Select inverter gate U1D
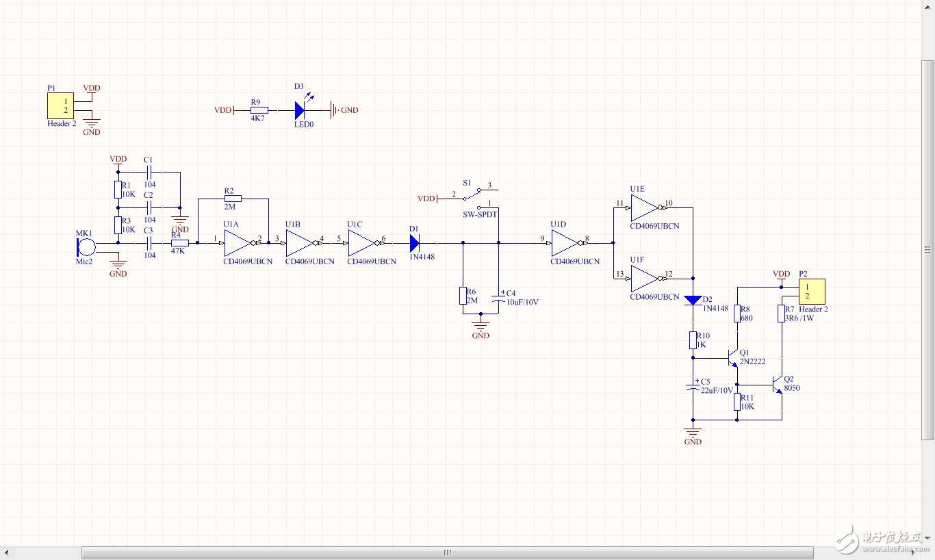The image size is (935, 560). pyautogui.click(x=567, y=243)
